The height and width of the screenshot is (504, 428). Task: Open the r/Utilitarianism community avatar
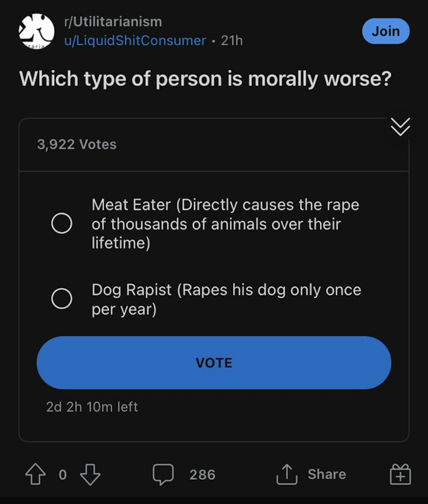point(37,31)
